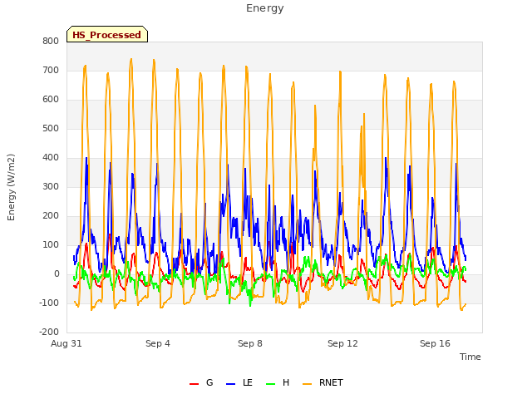Click the 0 y-axis tick label
Viewport: 532px width, 399px height.
(x=57, y=274)
